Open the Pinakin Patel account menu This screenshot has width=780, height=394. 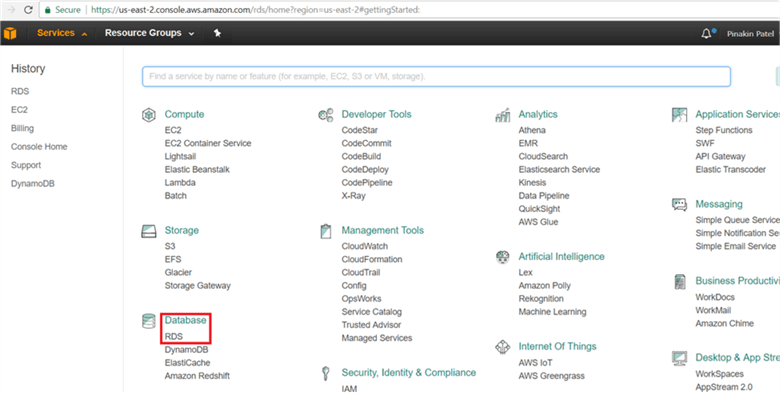coord(750,34)
